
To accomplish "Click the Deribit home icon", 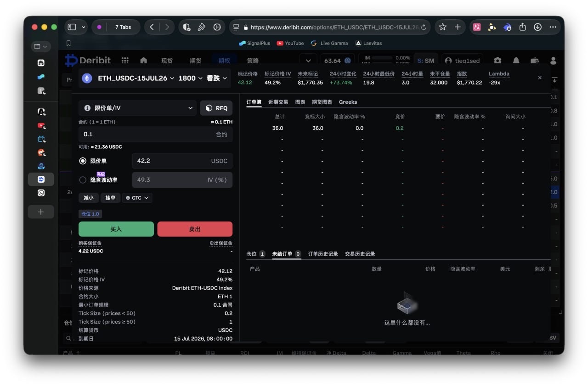I will pyautogui.click(x=143, y=61).
